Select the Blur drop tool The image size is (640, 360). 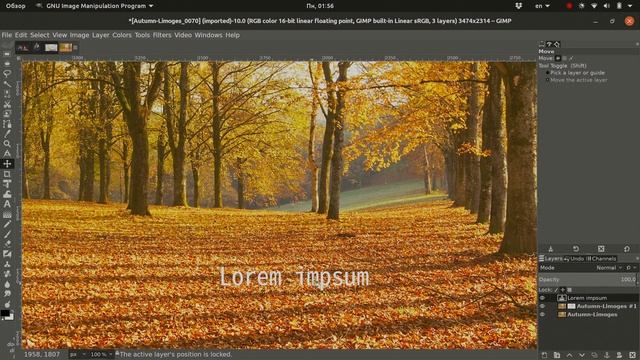7,284
